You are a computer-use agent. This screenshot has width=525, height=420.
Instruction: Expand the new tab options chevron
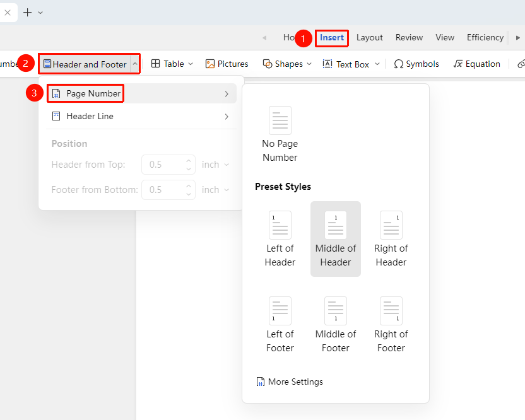pyautogui.click(x=40, y=13)
